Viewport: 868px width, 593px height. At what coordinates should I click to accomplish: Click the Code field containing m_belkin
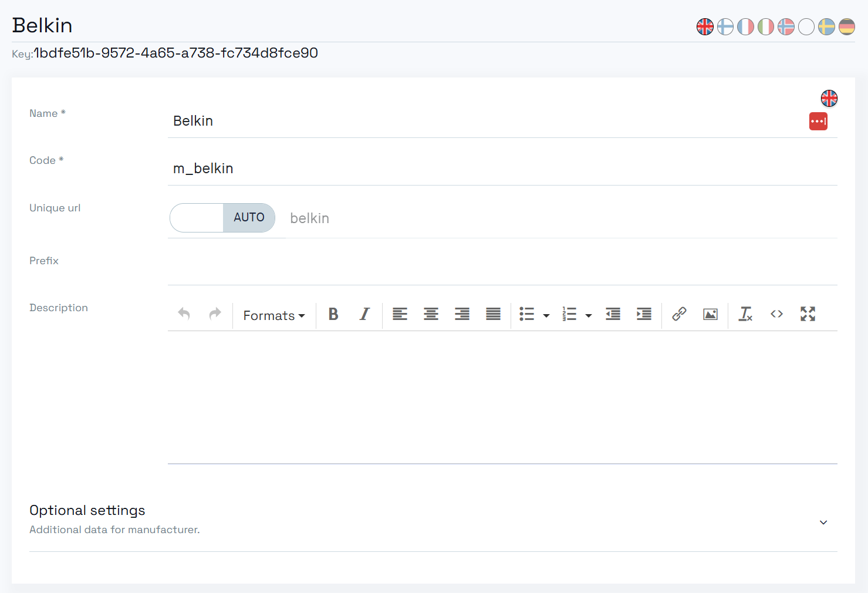click(x=502, y=169)
